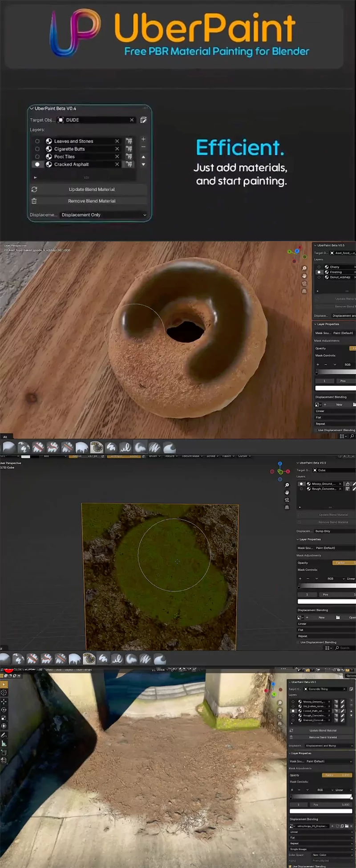
Task: Adjust the Opacity Factor slider in cube panel
Action: coord(344,563)
